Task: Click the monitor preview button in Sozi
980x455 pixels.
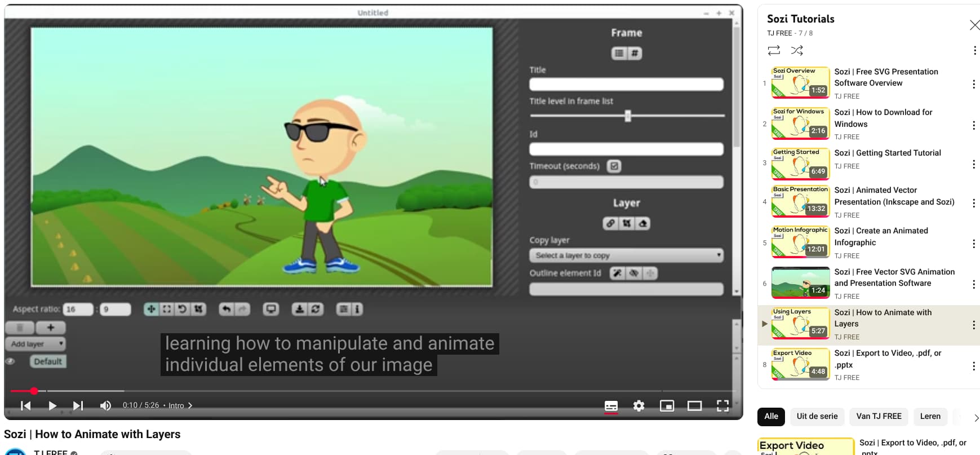Action: coord(271,309)
